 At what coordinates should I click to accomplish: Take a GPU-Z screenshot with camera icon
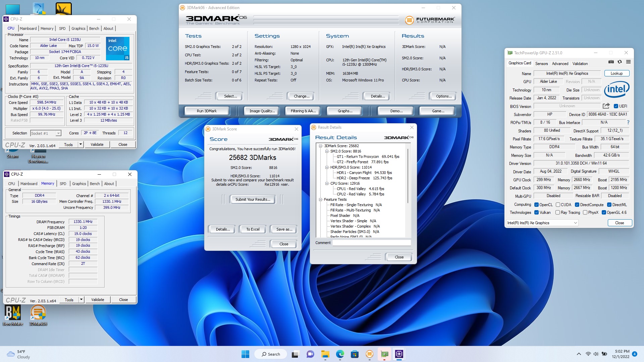[611, 62]
